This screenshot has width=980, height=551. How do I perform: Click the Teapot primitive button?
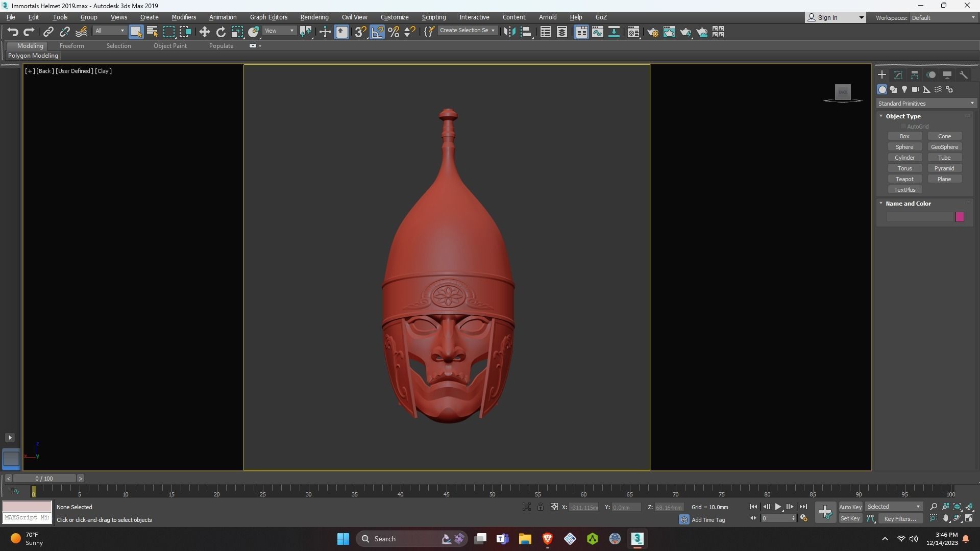point(904,179)
